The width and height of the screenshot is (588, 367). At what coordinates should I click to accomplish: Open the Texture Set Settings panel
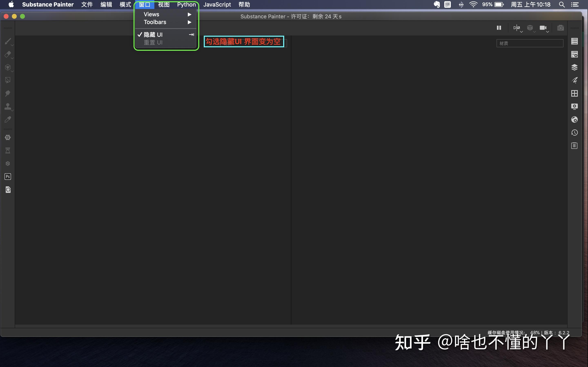tap(574, 54)
